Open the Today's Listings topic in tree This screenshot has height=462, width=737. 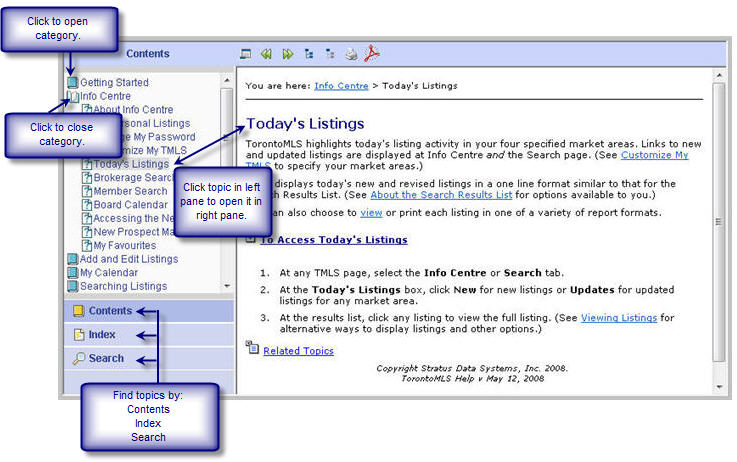coord(131,164)
